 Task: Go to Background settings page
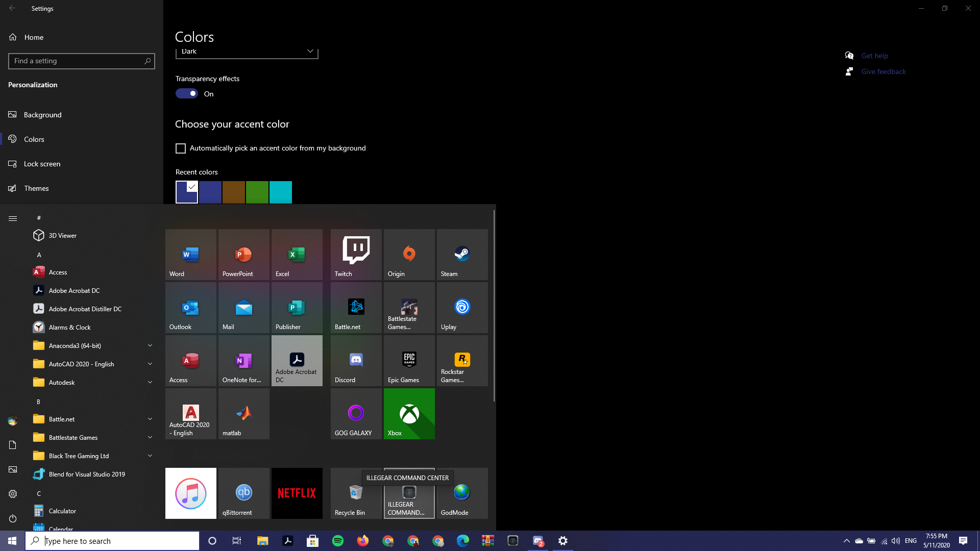(82, 115)
